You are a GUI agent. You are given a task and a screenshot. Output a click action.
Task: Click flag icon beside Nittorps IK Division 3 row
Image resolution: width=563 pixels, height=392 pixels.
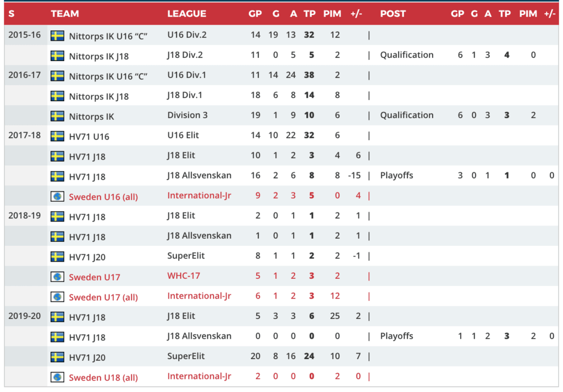(x=57, y=116)
